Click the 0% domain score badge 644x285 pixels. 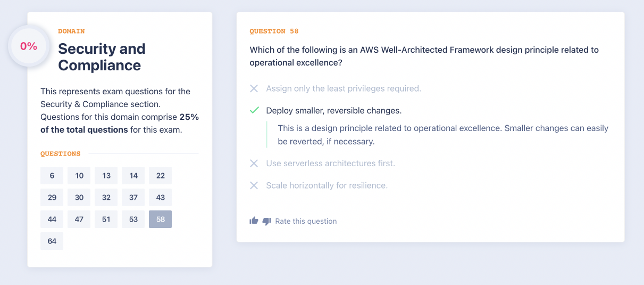coord(29,46)
